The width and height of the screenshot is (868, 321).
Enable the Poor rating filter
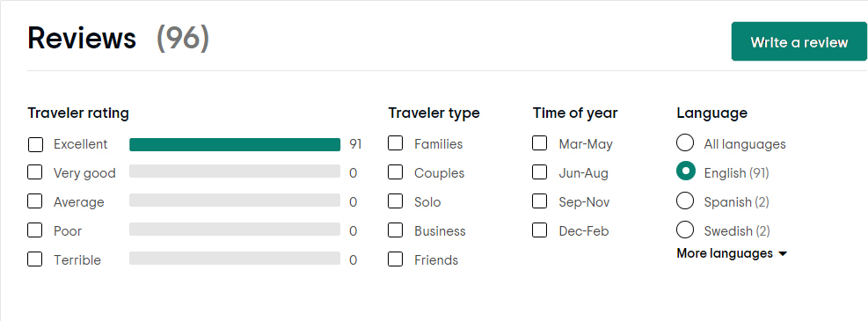click(35, 230)
